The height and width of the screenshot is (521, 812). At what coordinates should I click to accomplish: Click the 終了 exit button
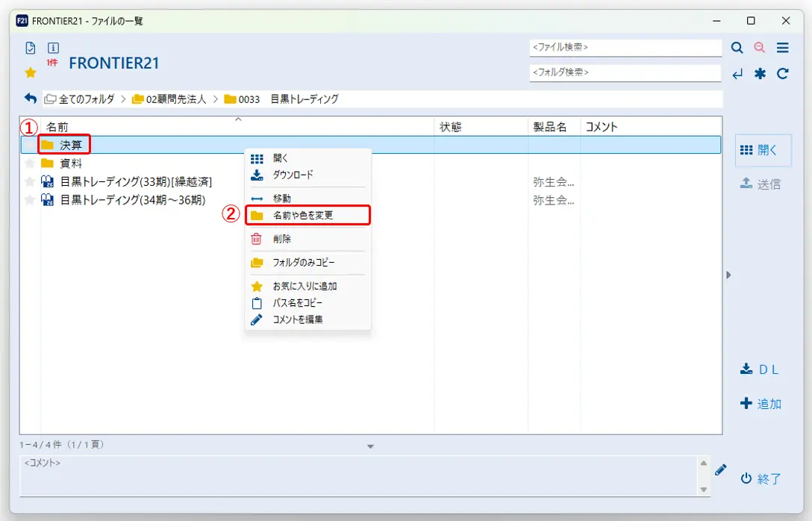(761, 478)
